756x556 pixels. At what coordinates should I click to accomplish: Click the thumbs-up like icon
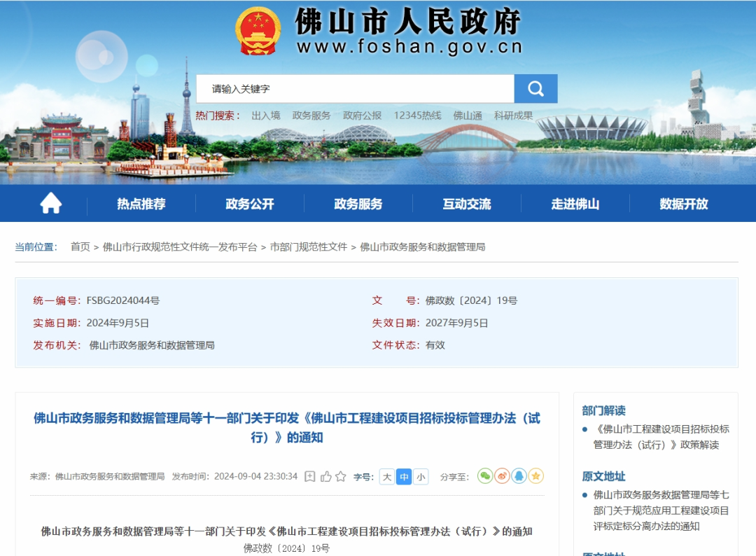(325, 476)
